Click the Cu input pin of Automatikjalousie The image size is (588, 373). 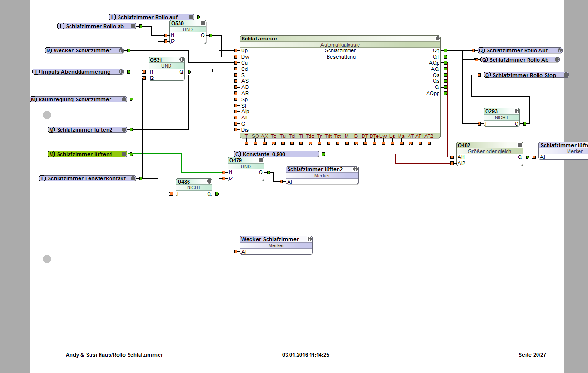click(x=236, y=63)
